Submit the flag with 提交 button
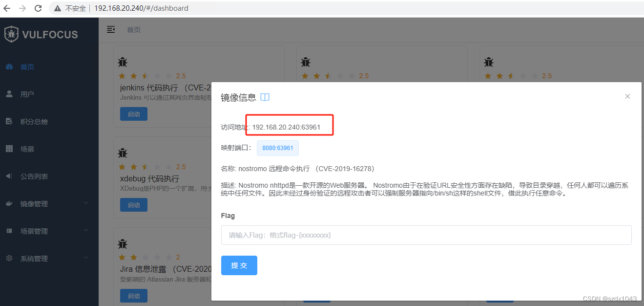Image resolution: width=644 pixels, height=306 pixels. point(239,265)
